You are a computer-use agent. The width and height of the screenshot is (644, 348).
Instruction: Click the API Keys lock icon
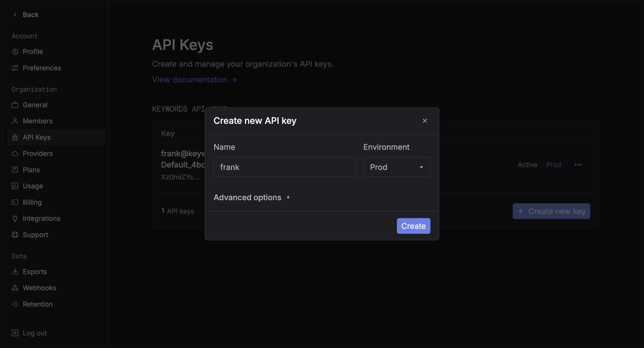click(15, 137)
